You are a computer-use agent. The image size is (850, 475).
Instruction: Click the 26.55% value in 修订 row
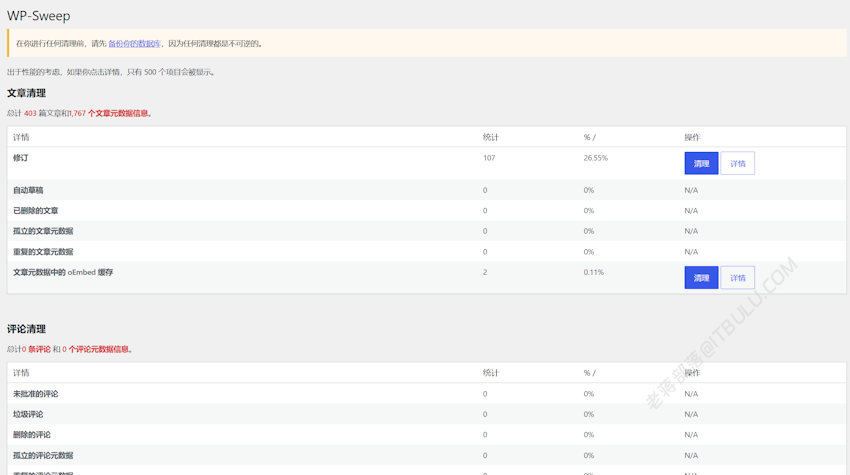point(596,158)
